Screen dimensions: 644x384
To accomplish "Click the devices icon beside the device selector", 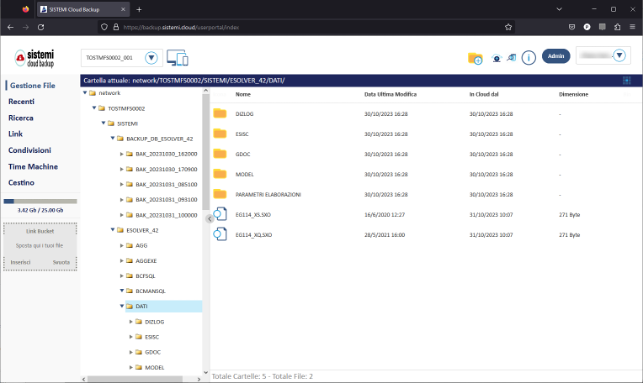I will point(177,58).
